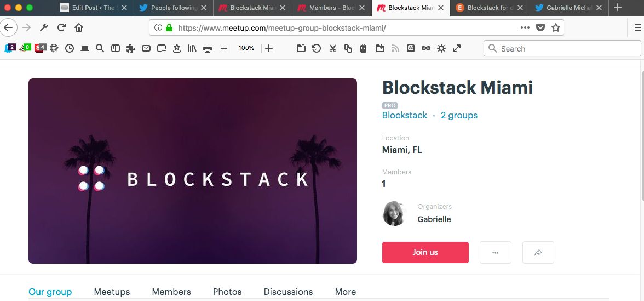Click the save page download-folder icon
This screenshot has width=644, height=301.
380,48
